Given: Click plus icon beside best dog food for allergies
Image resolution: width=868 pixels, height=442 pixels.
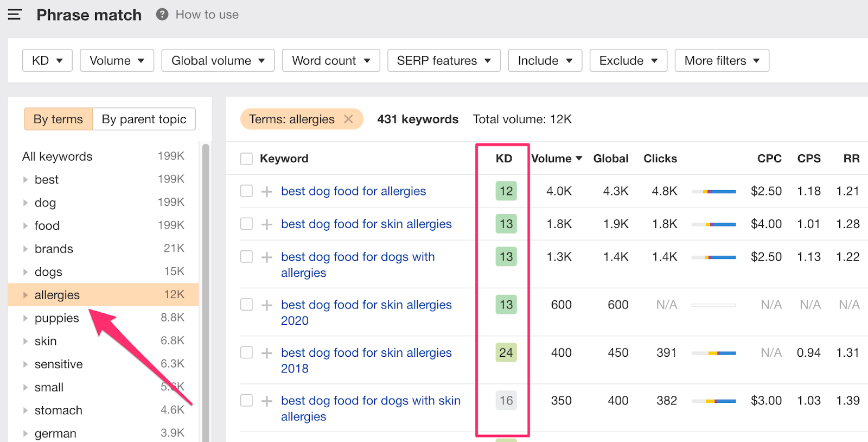Looking at the screenshot, I should (x=266, y=192).
